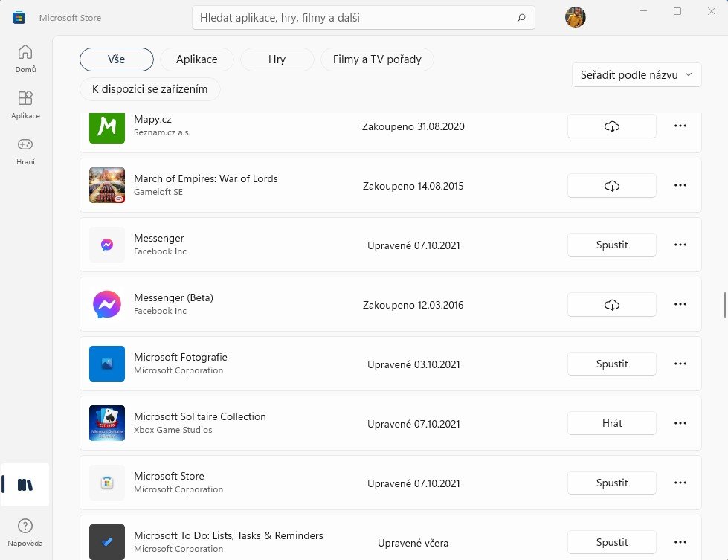Toggle K dispozici se zařízením filter

150,89
